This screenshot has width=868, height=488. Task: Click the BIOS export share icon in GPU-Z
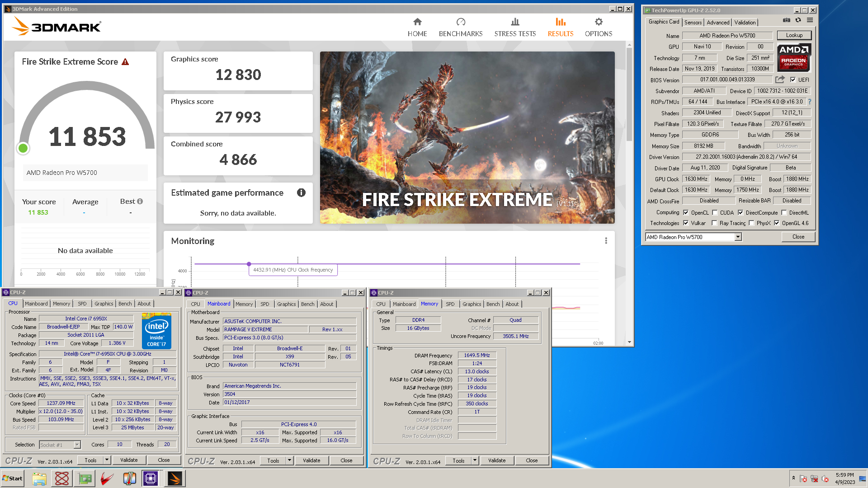click(x=780, y=80)
